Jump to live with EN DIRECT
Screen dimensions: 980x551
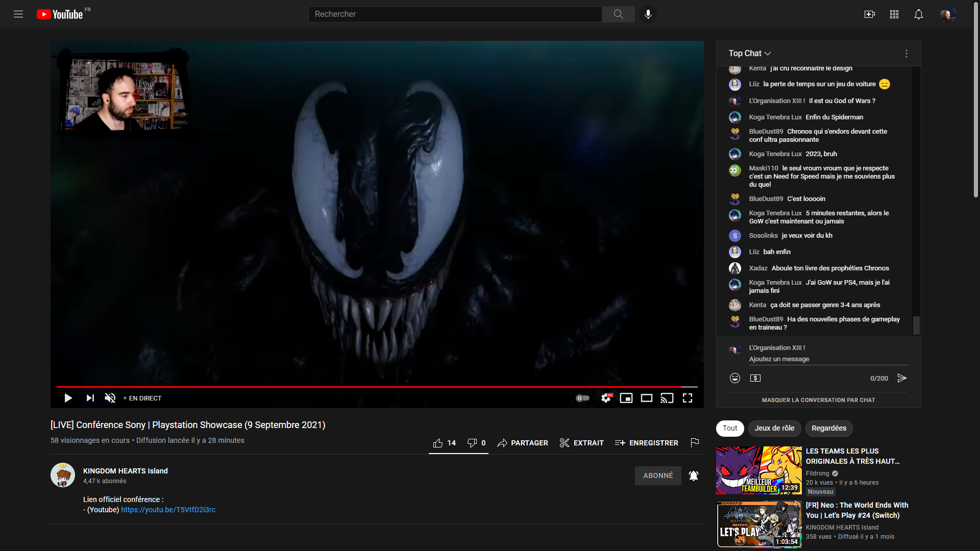[142, 398]
